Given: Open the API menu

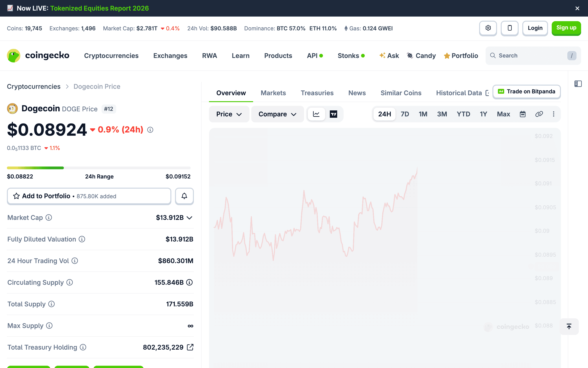Looking at the screenshot, I should (x=315, y=56).
